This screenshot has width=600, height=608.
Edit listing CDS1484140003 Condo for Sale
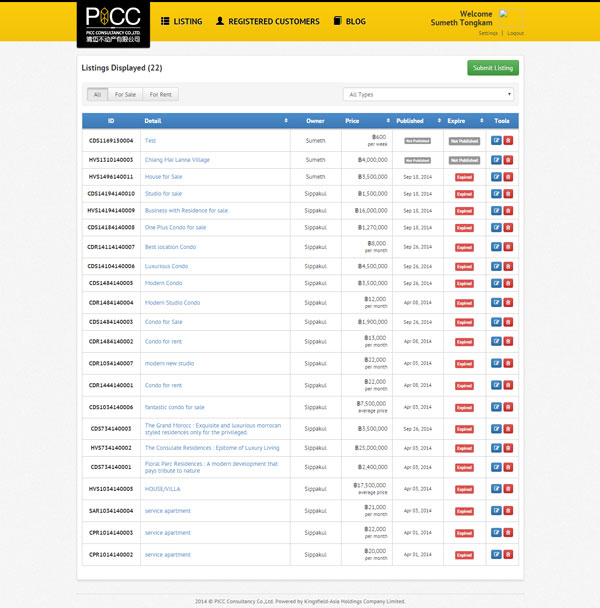pos(496,322)
